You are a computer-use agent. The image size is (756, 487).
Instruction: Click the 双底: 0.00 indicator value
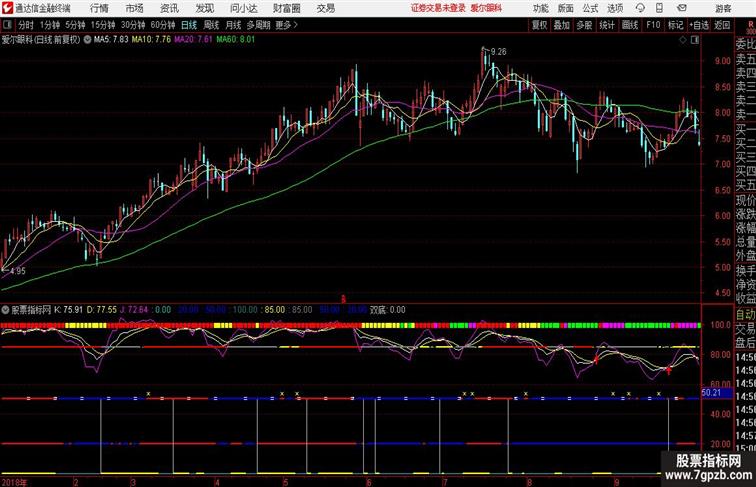click(388, 310)
